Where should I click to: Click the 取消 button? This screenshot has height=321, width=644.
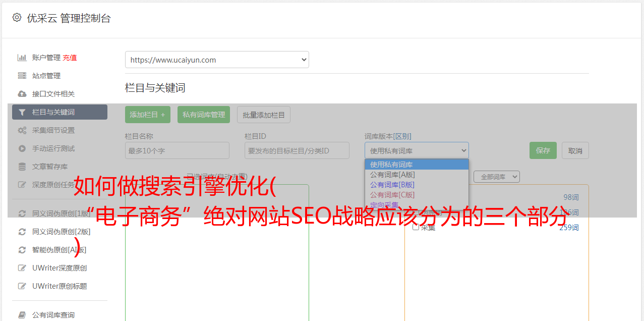575,150
